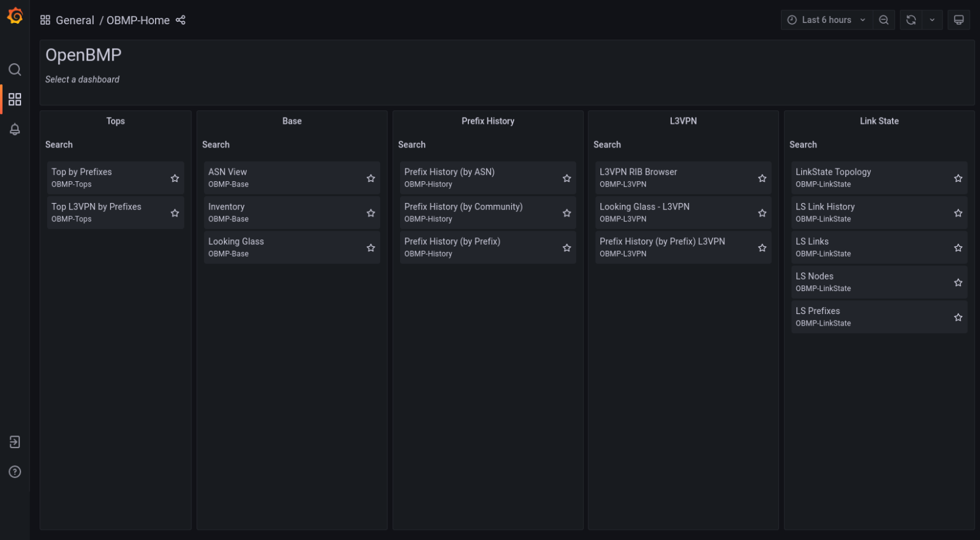Click the Sign in icon in the sidebar
This screenshot has height=540, width=980.
point(15,442)
